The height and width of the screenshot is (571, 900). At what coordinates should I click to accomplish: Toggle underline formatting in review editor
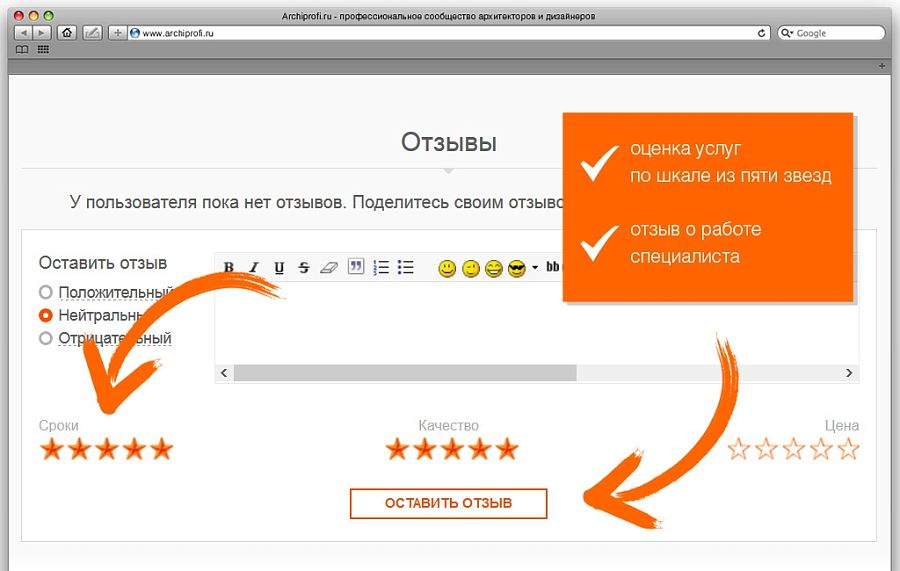tap(279, 267)
